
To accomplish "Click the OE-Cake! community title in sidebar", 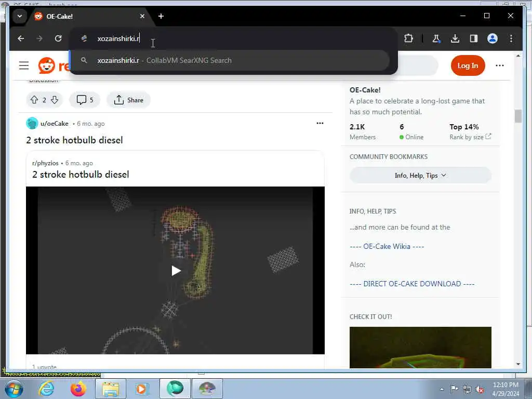I will coord(365,90).
